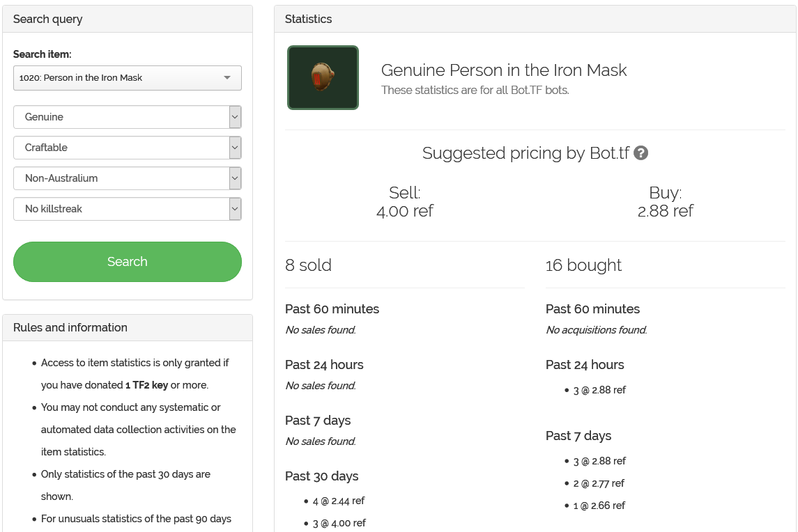Image resolution: width=798 pixels, height=532 pixels.
Task: Select the "4 @ 2.44 ref" sales entry
Action: point(339,501)
